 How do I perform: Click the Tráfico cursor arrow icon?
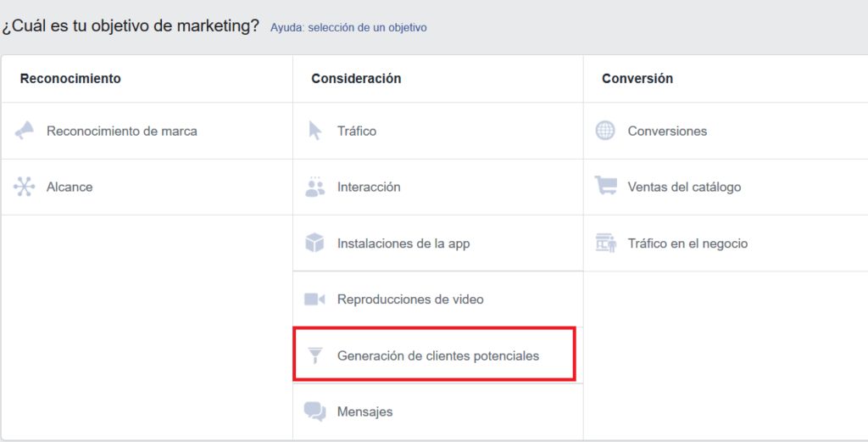point(315,131)
